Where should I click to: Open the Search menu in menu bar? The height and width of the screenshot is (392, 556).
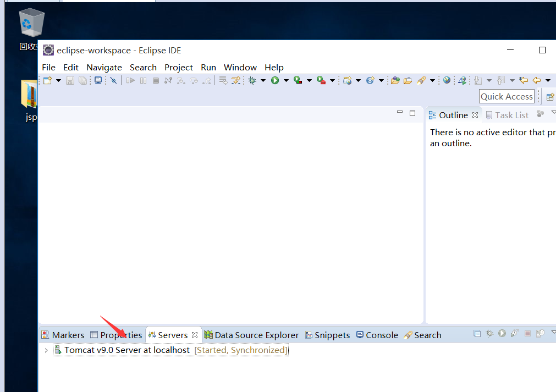point(143,67)
